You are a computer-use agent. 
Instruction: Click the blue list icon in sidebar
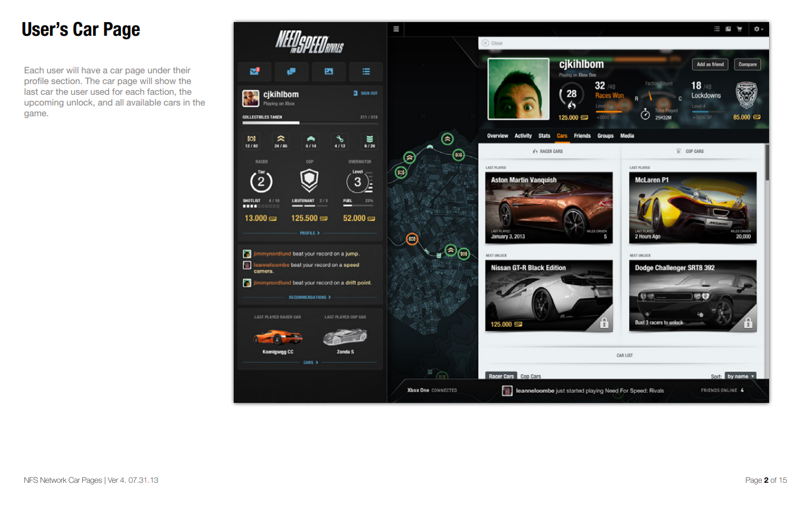pyautogui.click(x=366, y=72)
